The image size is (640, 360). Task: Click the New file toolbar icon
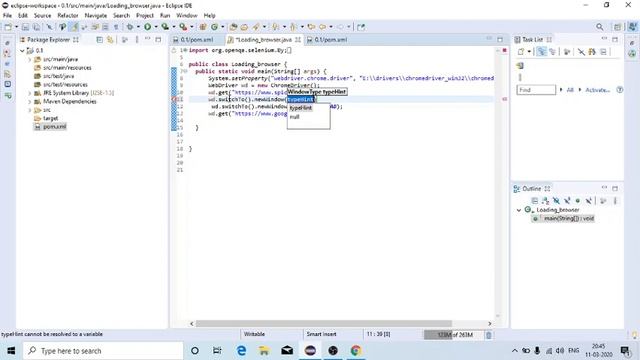pos(8,27)
